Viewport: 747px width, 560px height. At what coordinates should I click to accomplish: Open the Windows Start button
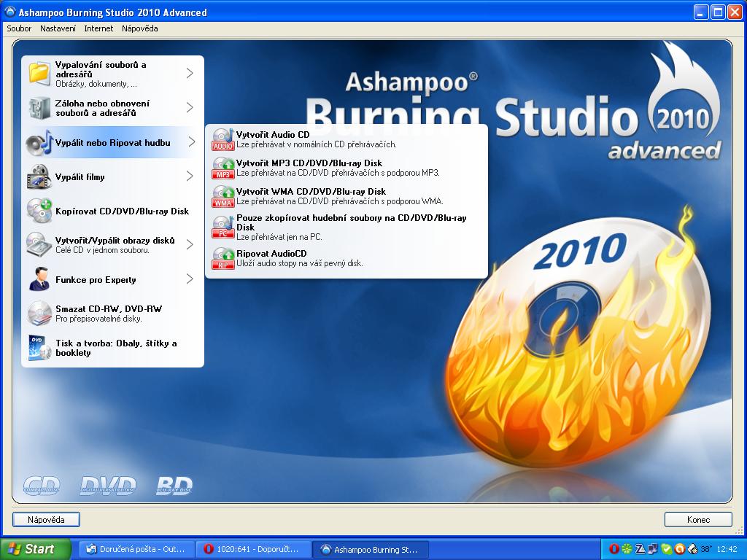36,549
